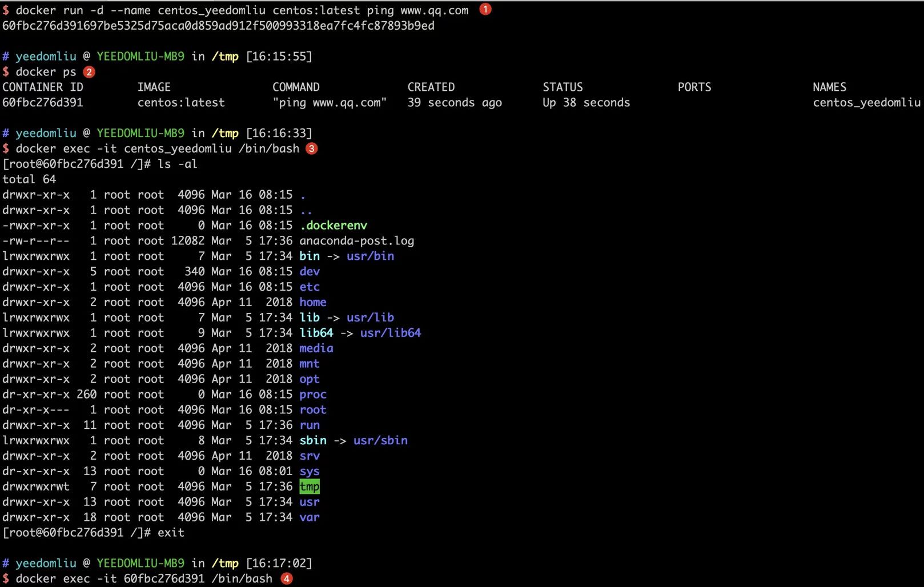The height and width of the screenshot is (587, 924).
Task: Click 'docker exec -it centos_yeedomliu /bin/bash' command
Action: (x=158, y=148)
